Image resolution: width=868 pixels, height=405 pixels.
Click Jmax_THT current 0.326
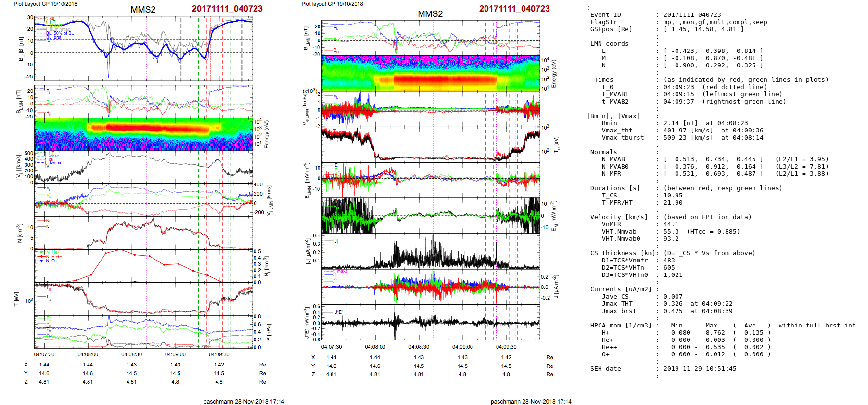click(x=673, y=304)
